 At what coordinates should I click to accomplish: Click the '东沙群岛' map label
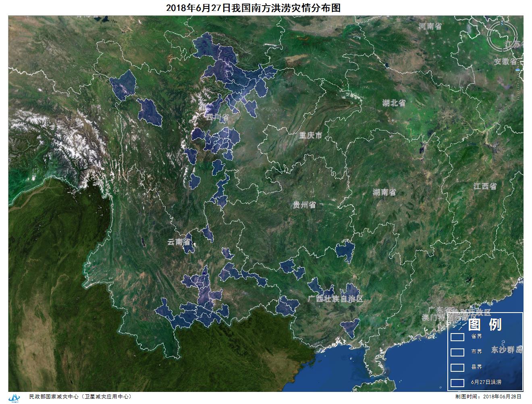[x=507, y=350]
